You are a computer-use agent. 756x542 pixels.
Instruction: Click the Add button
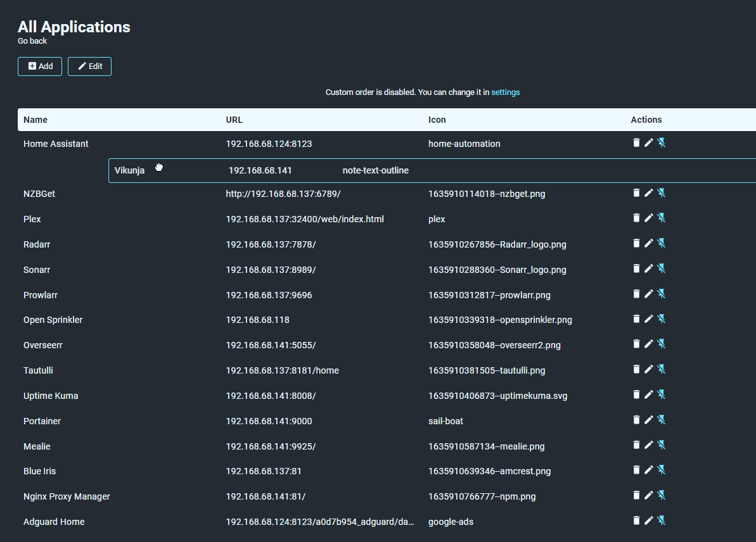tap(40, 66)
